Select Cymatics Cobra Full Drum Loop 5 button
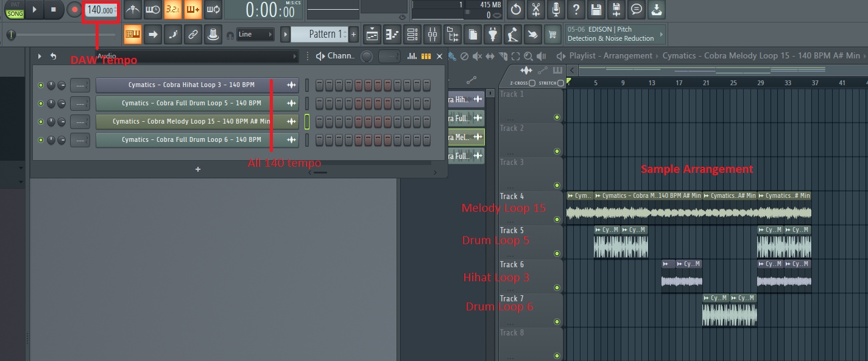 point(197,103)
